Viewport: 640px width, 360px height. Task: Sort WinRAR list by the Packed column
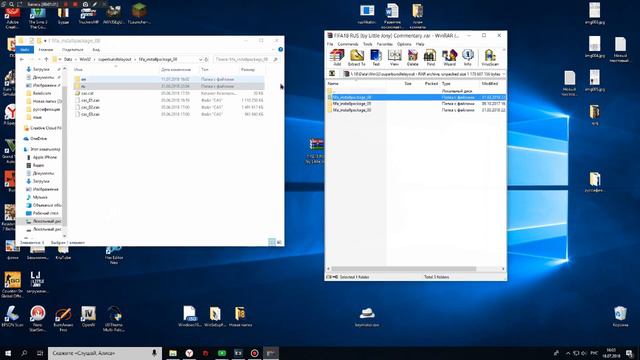coord(431,83)
